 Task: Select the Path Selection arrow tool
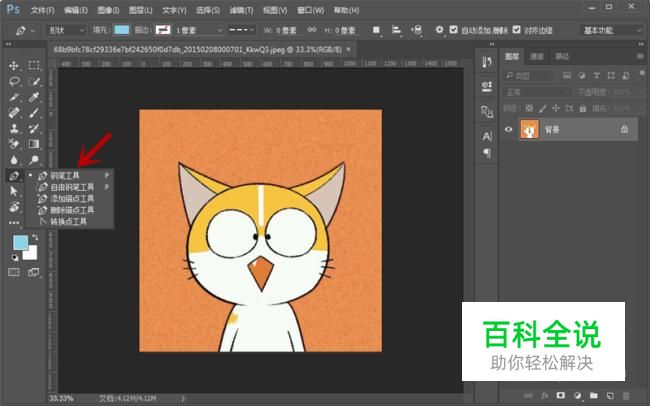14,192
